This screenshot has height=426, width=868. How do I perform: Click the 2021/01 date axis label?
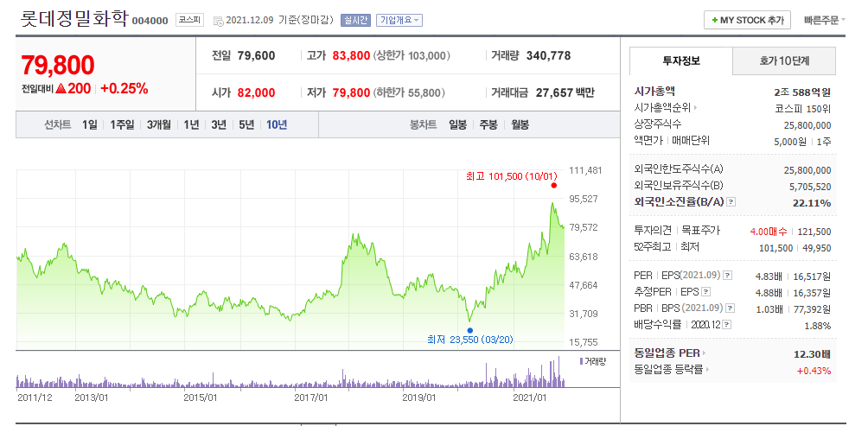530,397
